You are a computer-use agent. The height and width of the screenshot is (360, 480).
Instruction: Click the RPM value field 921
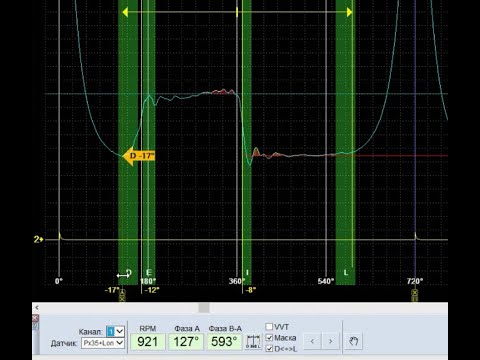147,342
